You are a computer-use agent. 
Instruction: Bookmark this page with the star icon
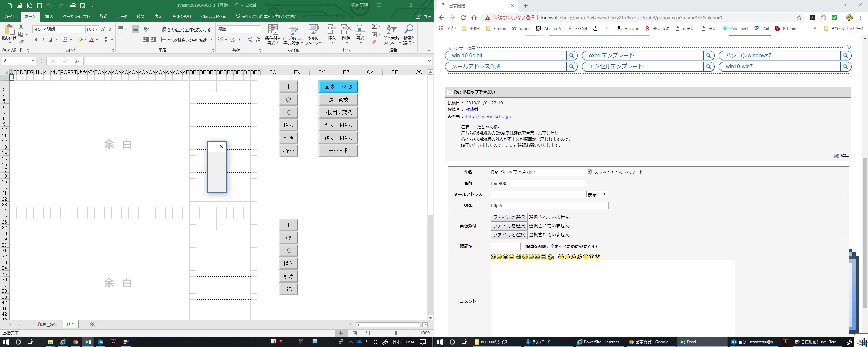click(799, 18)
